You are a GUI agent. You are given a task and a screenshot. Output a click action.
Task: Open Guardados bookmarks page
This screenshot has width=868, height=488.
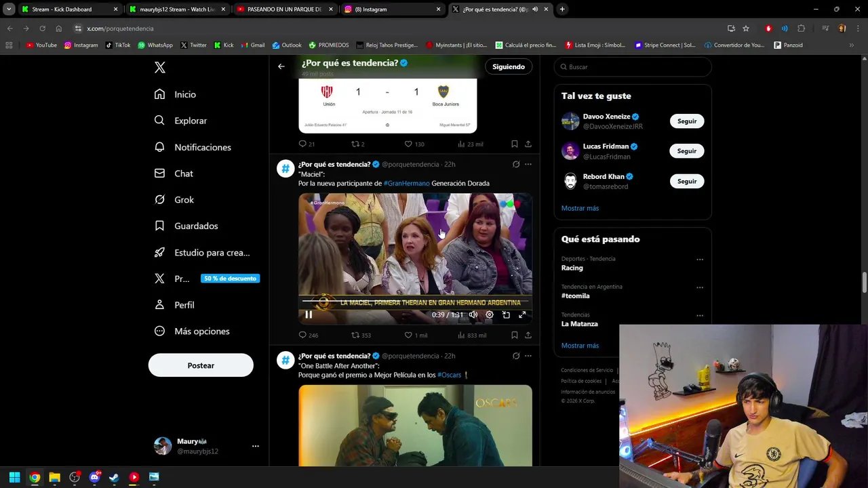tap(186, 226)
